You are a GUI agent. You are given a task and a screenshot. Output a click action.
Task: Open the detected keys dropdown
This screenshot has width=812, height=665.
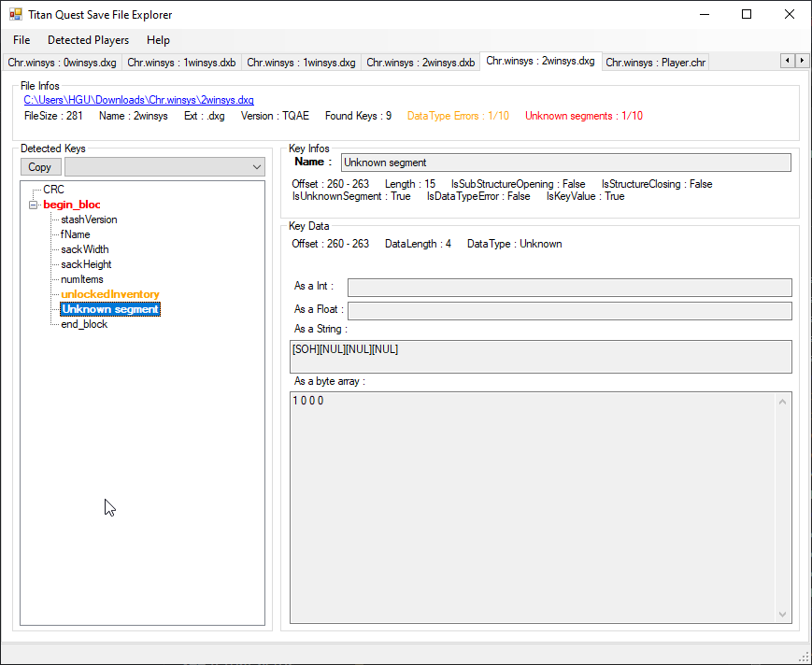[164, 167]
